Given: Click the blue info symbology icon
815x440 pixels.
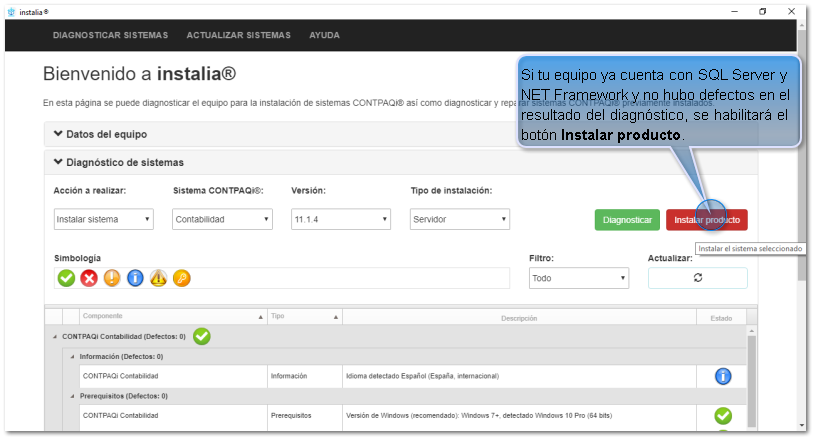Looking at the screenshot, I should click(x=135, y=278).
